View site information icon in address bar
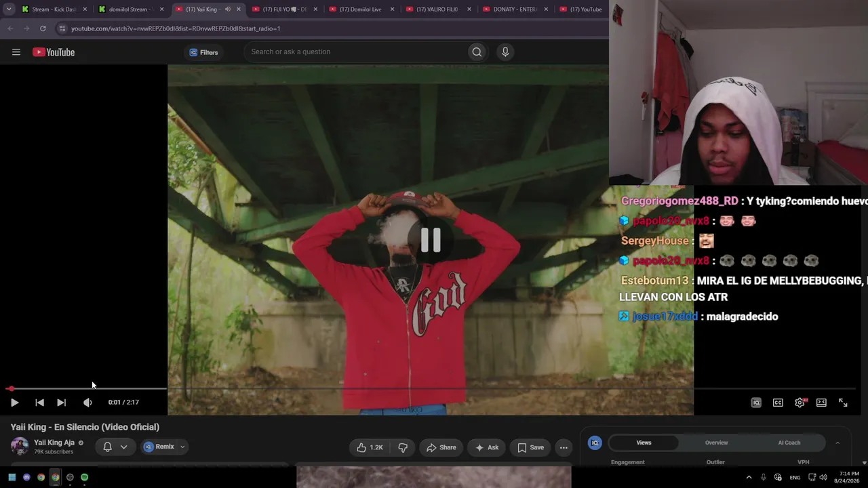This screenshot has width=868, height=488. click(x=62, y=28)
